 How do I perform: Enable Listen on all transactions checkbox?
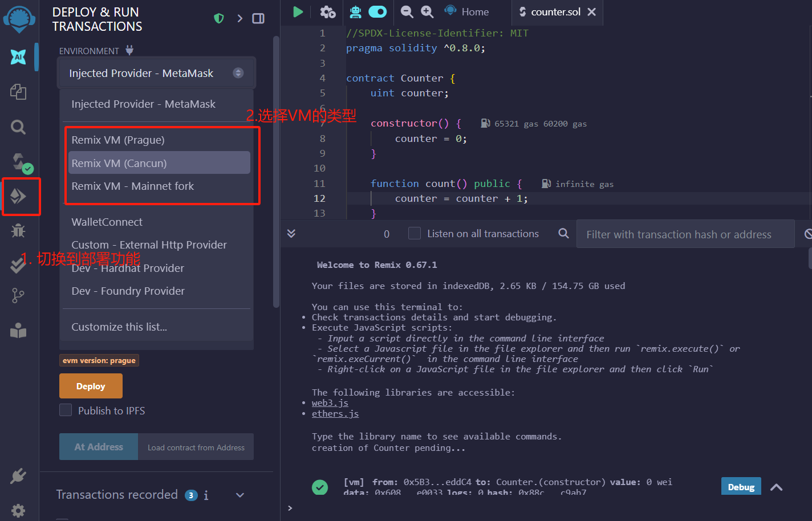(x=415, y=233)
